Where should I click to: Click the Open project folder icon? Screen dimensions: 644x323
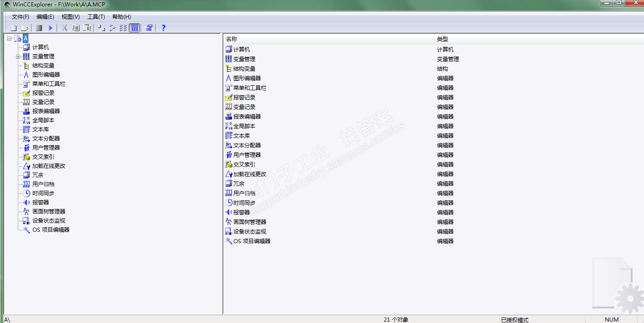tap(25, 28)
